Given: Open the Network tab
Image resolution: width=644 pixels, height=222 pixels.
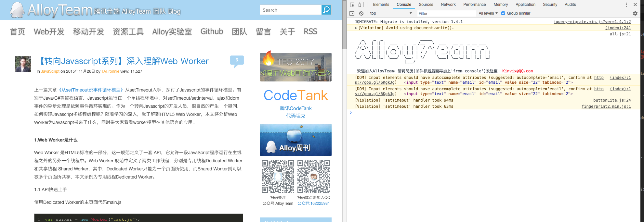Looking at the screenshot, I should pos(448,5).
